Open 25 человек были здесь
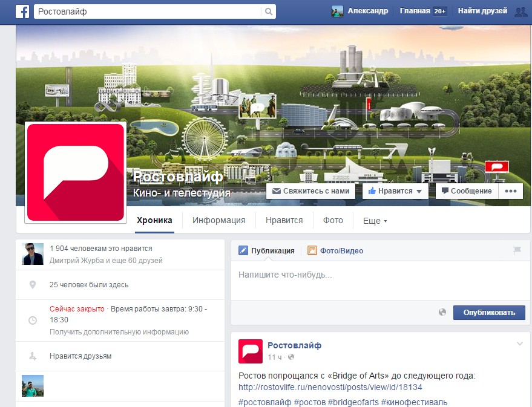The height and width of the screenshot is (407, 532). (89, 285)
